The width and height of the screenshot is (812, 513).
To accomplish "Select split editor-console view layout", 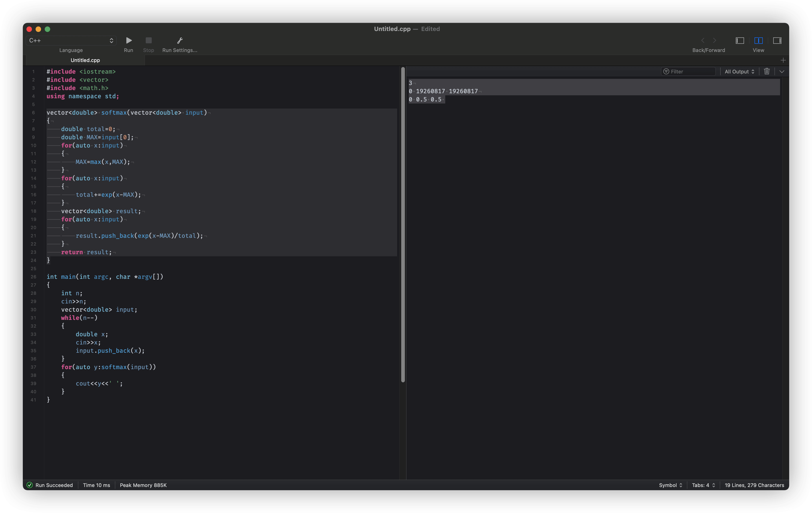I will coord(758,40).
